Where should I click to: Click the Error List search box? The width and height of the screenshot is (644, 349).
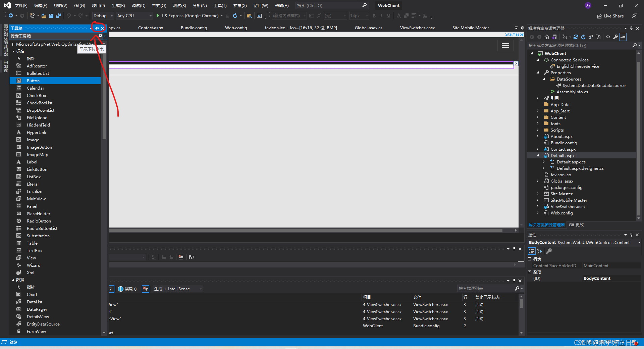click(x=486, y=289)
